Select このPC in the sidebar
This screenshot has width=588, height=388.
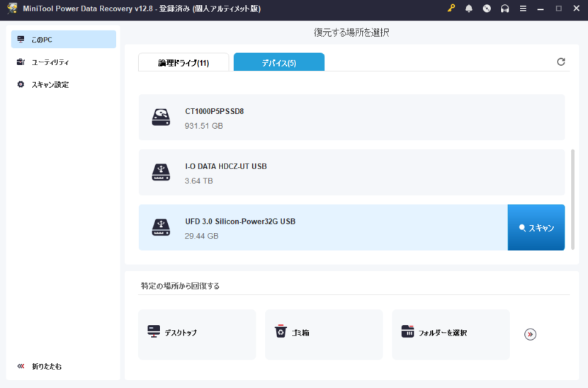63,40
